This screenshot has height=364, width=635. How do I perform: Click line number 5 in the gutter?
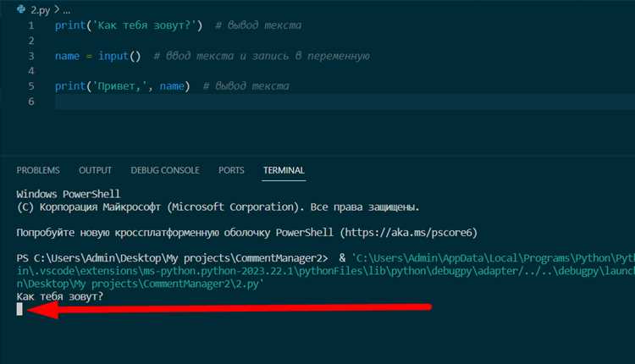31,86
